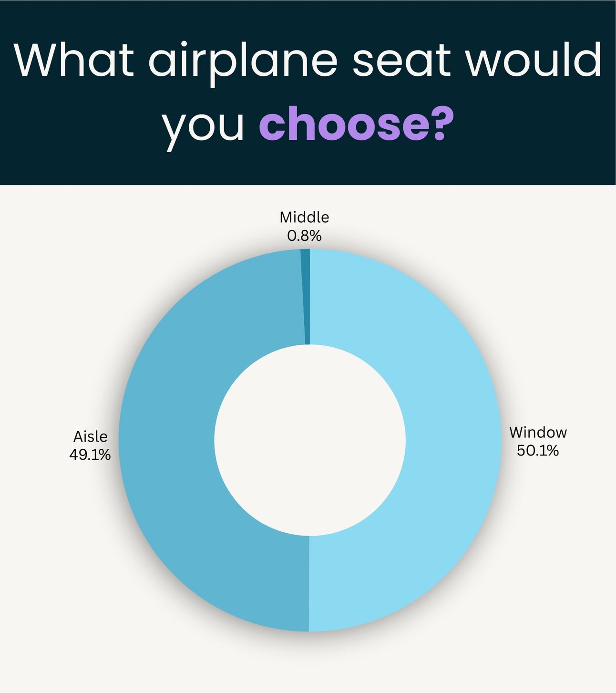Select the white word "you" in the title

(204, 127)
